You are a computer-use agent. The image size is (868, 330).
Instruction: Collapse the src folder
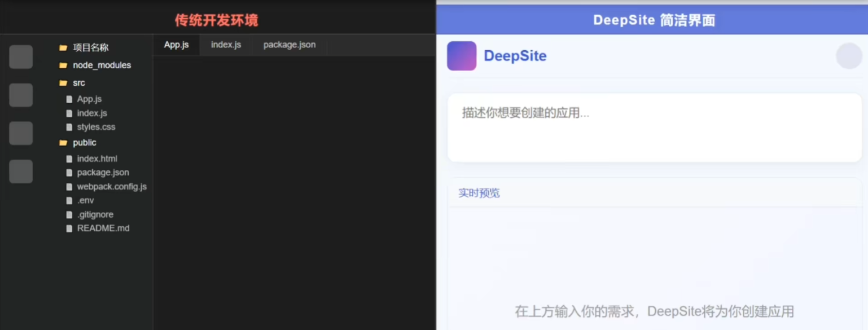point(78,82)
